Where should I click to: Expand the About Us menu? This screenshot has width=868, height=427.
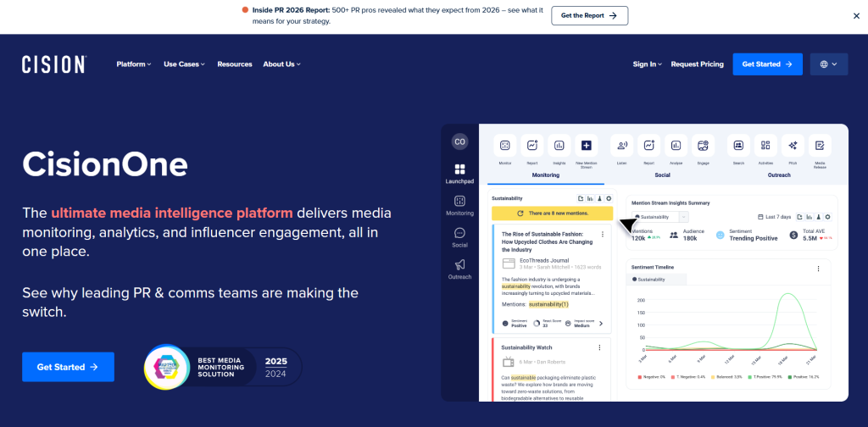click(281, 64)
